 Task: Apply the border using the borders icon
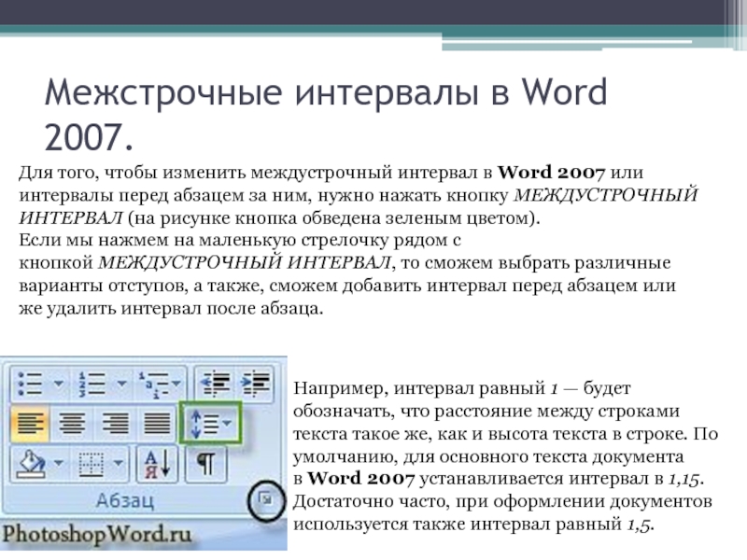click(91, 463)
